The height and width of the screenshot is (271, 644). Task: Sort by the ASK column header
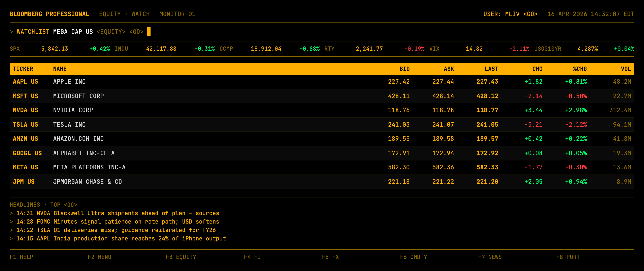click(449, 69)
